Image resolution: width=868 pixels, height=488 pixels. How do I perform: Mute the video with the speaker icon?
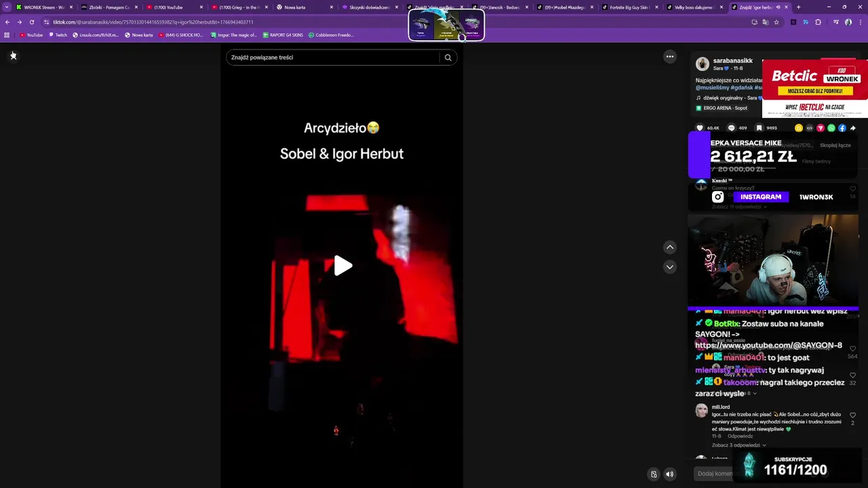[x=669, y=474]
